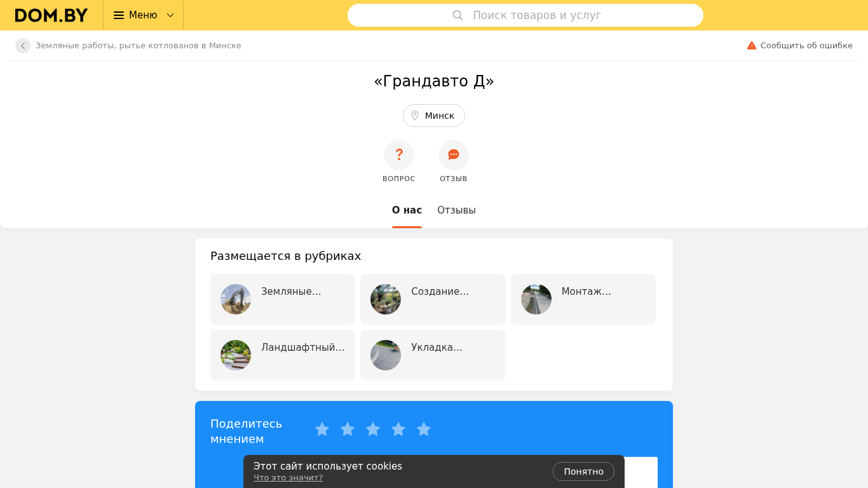This screenshot has height=488, width=868.
Task: Click the Минск location pill
Action: [434, 116]
